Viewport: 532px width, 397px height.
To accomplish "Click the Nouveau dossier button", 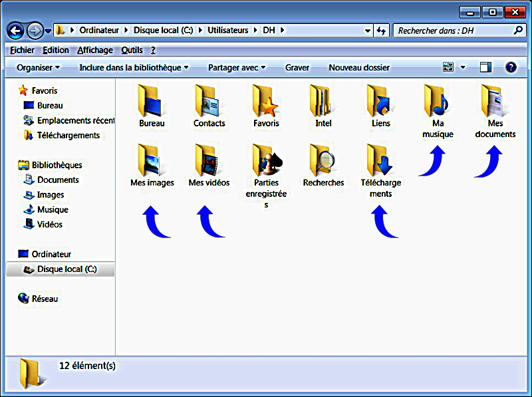I will [x=359, y=68].
